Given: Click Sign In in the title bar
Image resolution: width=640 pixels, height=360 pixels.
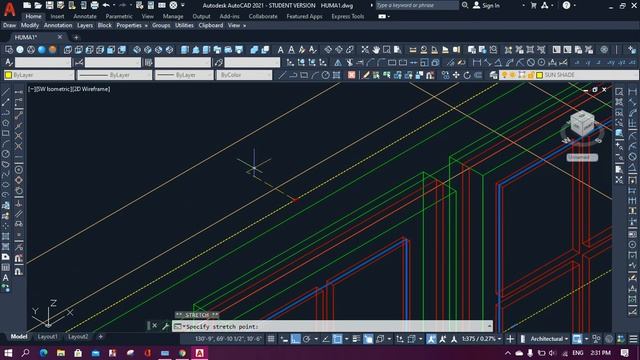Looking at the screenshot, I should 486,5.
